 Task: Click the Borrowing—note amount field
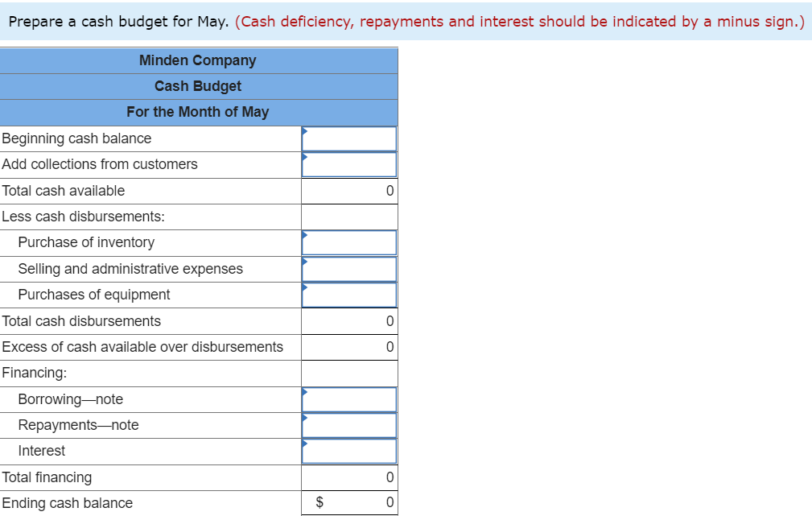click(349, 399)
